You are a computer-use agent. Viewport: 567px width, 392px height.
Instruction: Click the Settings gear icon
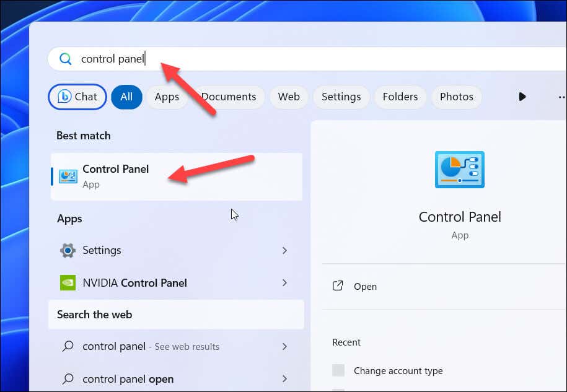coord(68,250)
